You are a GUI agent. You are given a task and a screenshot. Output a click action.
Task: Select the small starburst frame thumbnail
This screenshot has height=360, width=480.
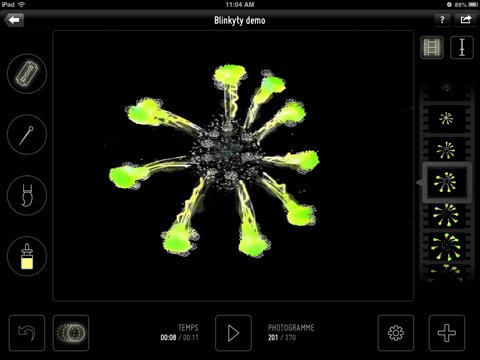coord(446,118)
